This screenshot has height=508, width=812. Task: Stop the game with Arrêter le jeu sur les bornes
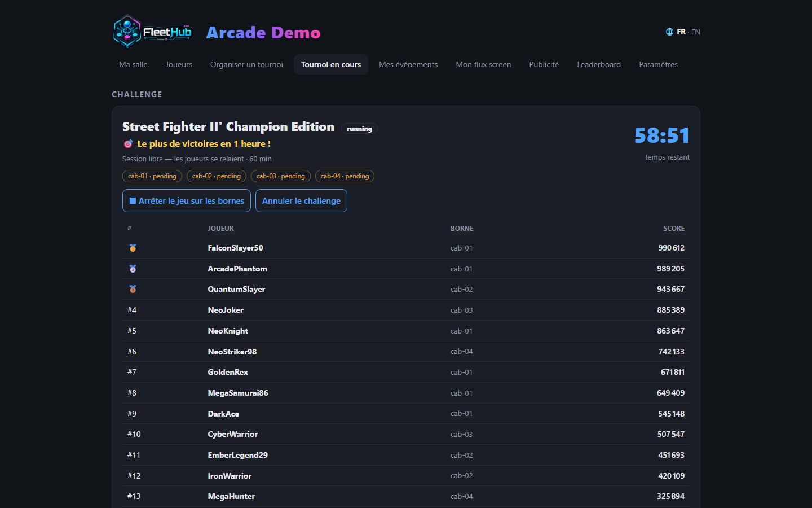pyautogui.click(x=187, y=201)
